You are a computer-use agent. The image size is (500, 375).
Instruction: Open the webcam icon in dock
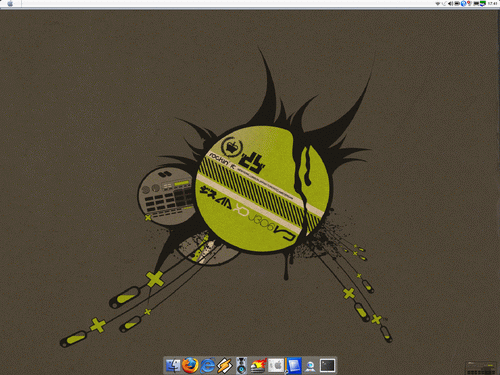310,366
